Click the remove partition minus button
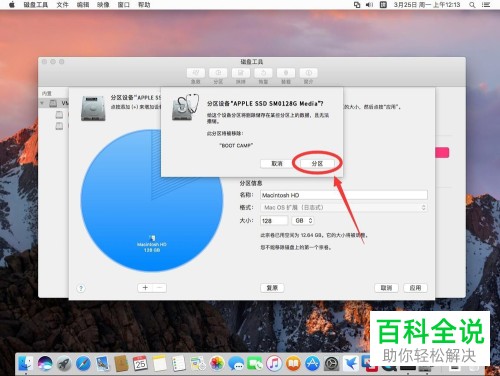This screenshot has height=376, width=500. pos(160,288)
